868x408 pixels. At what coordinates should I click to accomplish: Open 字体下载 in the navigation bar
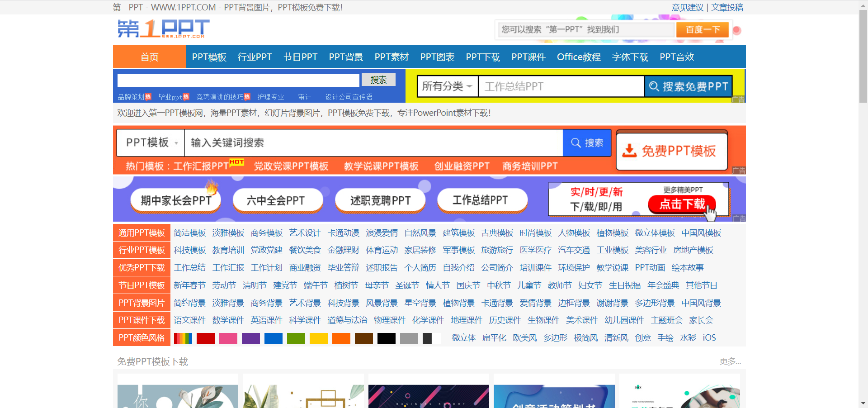[x=630, y=57]
